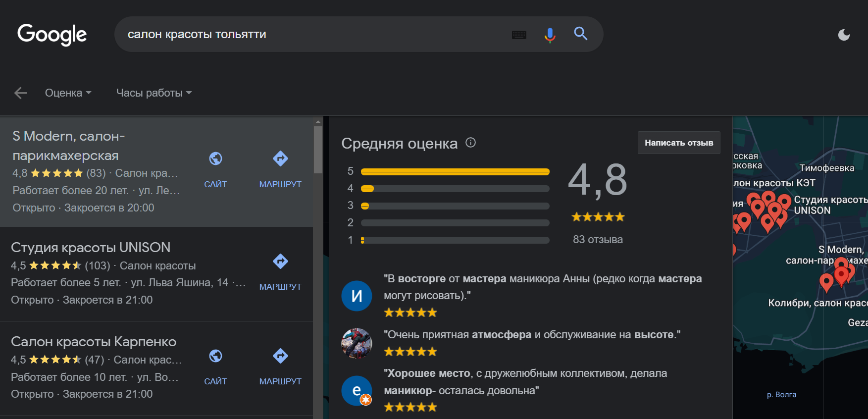Click Студия красоты UNISON map label
The image size is (868, 419).
(830, 205)
